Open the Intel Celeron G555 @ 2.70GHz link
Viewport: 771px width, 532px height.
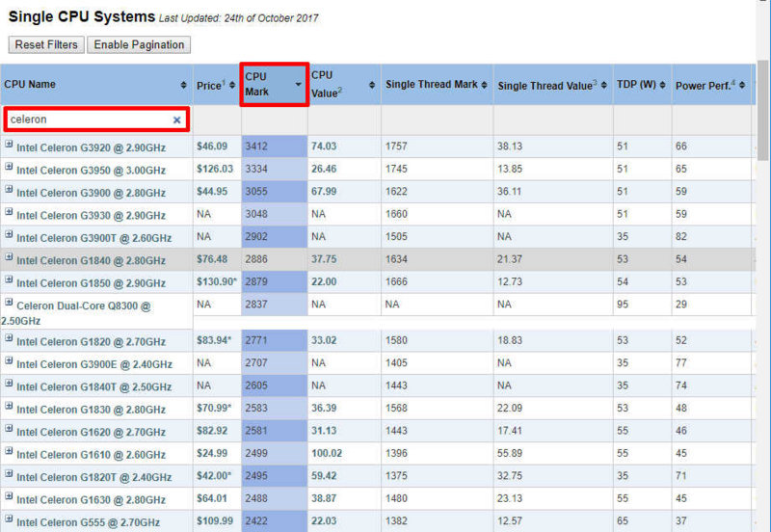[88, 522]
